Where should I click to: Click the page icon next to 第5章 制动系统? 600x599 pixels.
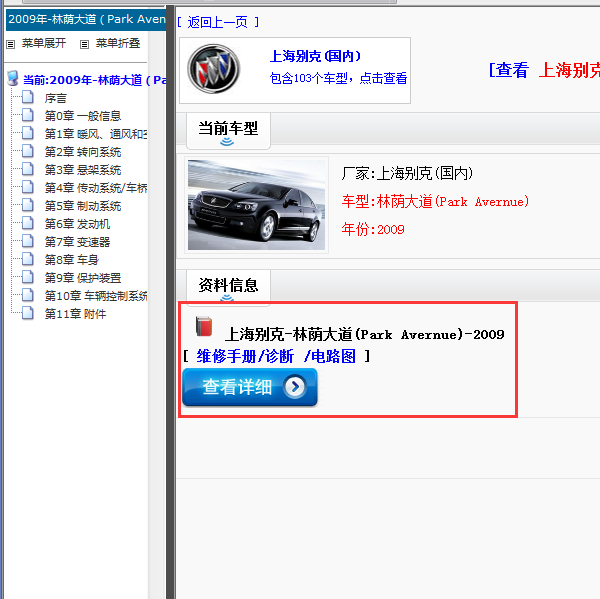28,205
